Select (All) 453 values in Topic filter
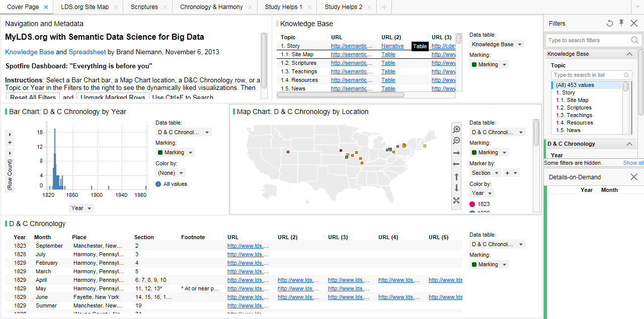This screenshot has height=319, width=644. [x=587, y=85]
